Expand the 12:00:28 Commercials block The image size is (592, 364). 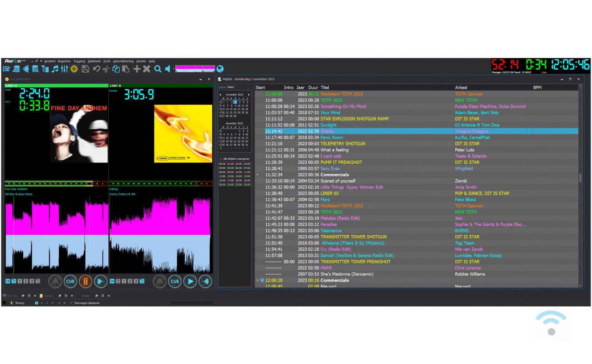tap(257, 280)
